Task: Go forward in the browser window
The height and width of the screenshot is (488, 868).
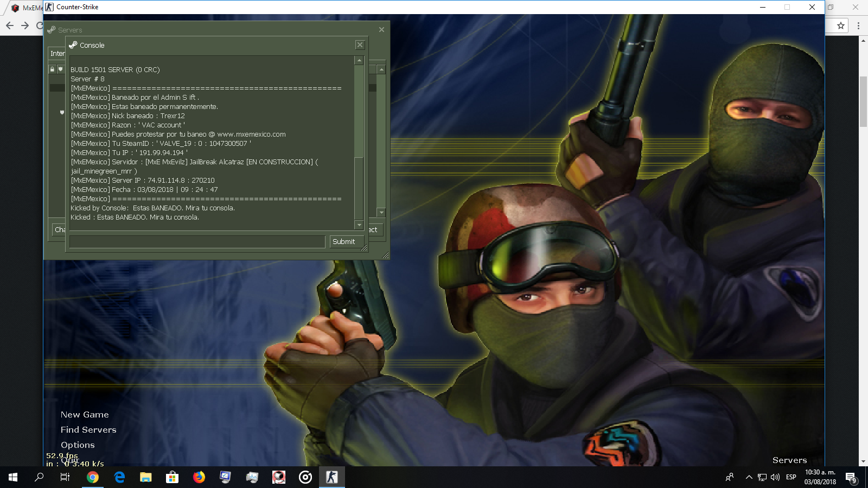Action: [25, 25]
